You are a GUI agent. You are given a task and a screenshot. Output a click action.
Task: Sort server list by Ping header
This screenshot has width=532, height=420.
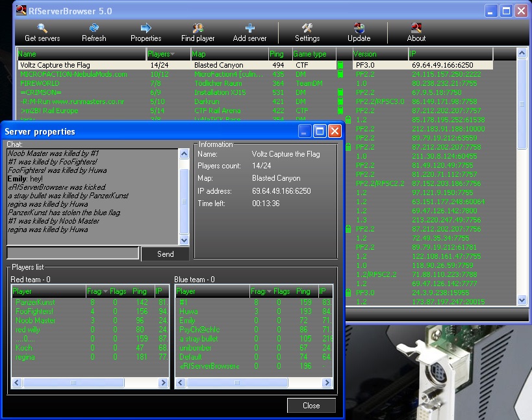[x=279, y=54]
